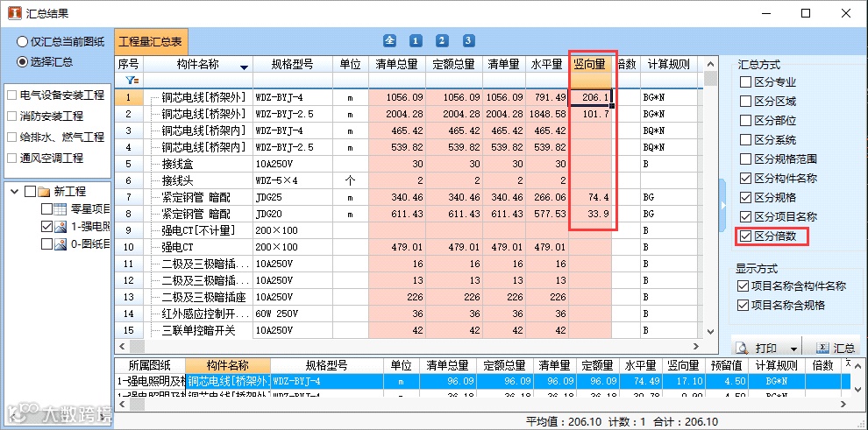Uncheck the 1-强电照明 drawing checkbox
The width and height of the screenshot is (868, 430).
click(x=47, y=227)
